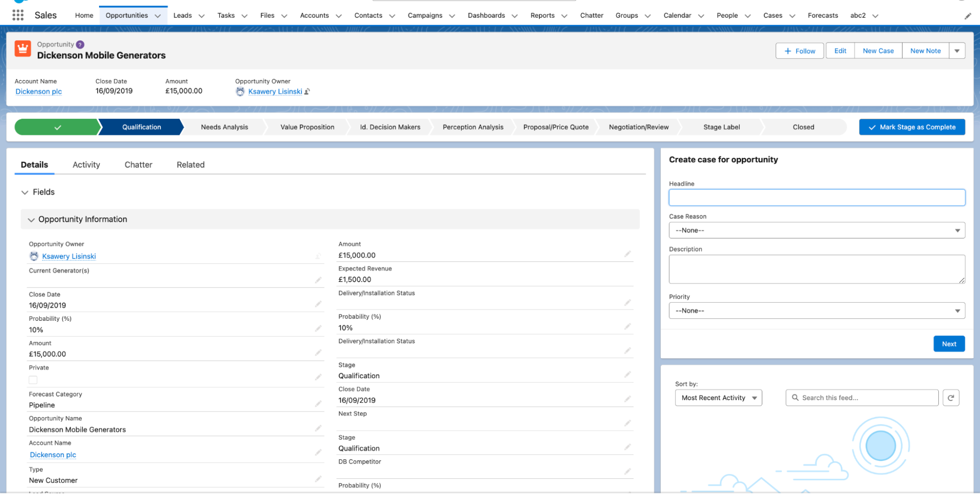Click Change Owner icon in Opportunity Owner detail field
The height and width of the screenshot is (494, 980).
click(318, 256)
